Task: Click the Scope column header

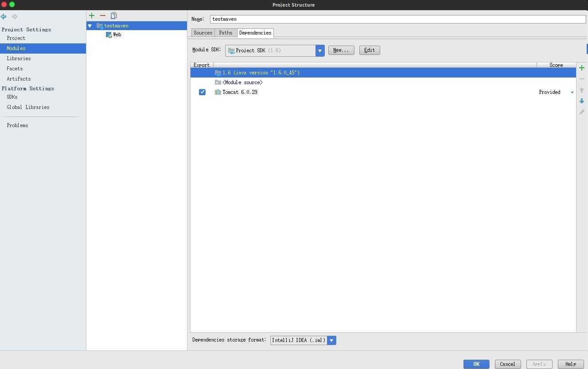Action: coord(556,65)
